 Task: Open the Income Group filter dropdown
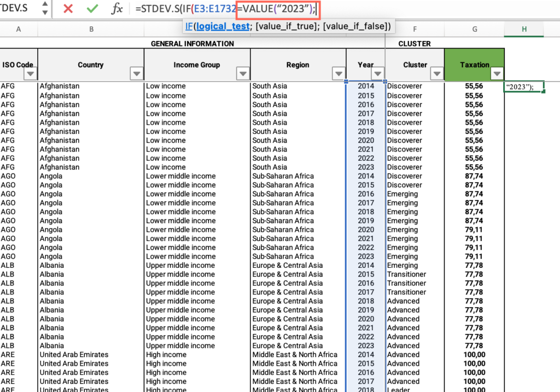243,74
